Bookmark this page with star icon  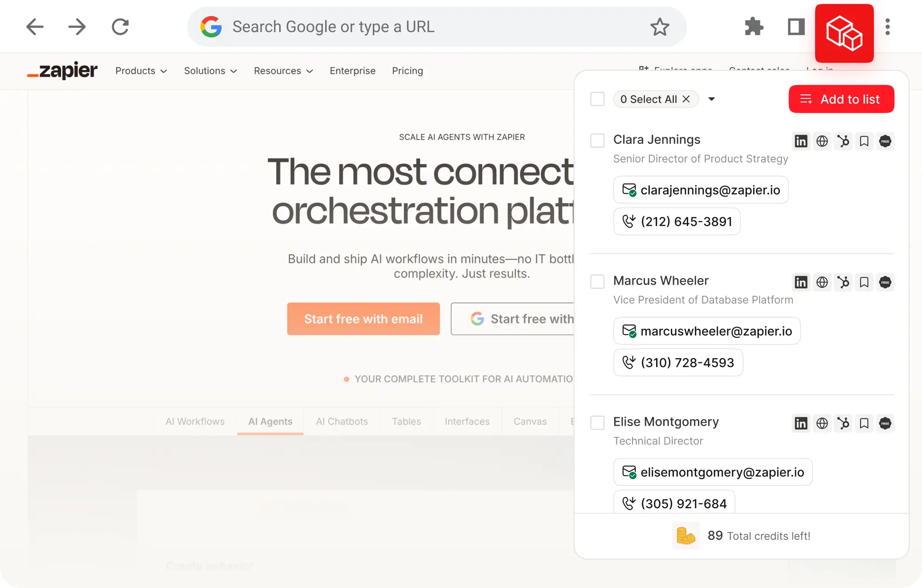pyautogui.click(x=660, y=27)
